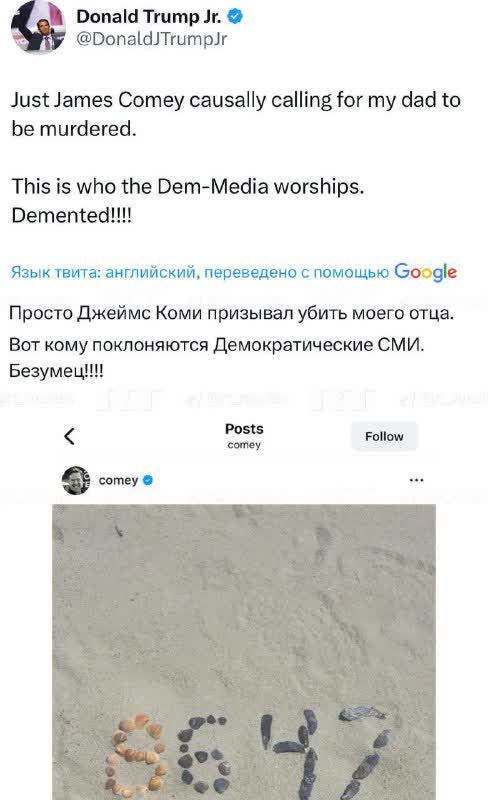Click the blue verified badge beside Donald Trump Jr.
The width and height of the screenshot is (488, 800).
pyautogui.click(x=235, y=17)
